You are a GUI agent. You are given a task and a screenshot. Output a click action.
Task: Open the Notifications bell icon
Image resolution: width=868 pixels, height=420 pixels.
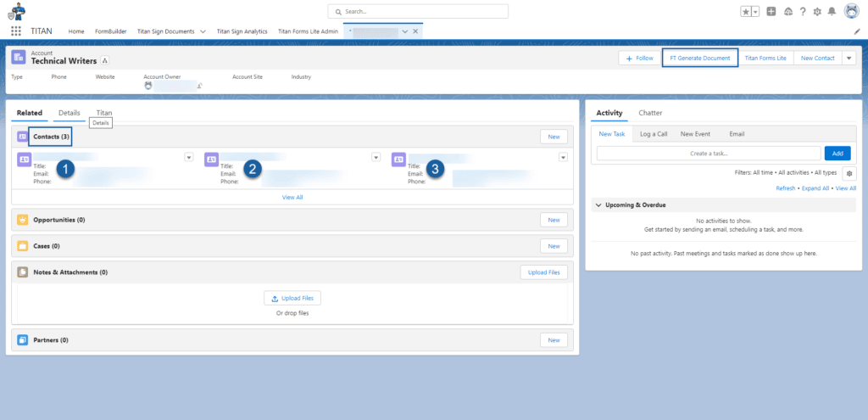coord(832,11)
